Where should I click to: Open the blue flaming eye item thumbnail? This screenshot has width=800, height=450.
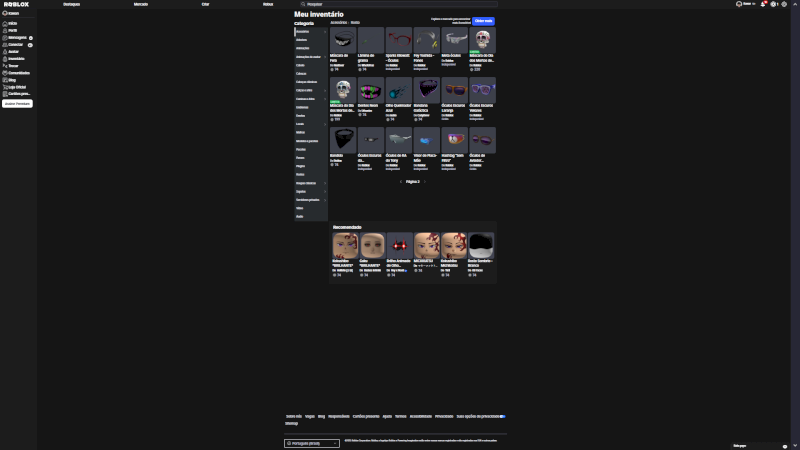tap(398, 90)
